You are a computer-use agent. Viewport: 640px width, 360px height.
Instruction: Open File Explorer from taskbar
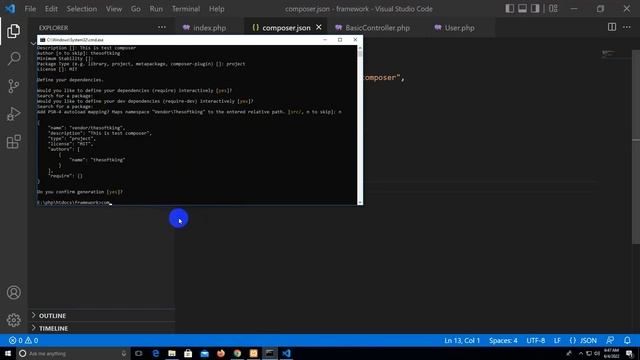click(172, 353)
